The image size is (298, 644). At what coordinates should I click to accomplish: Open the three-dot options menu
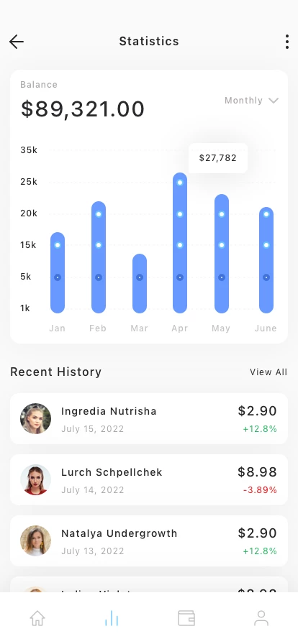tap(287, 42)
